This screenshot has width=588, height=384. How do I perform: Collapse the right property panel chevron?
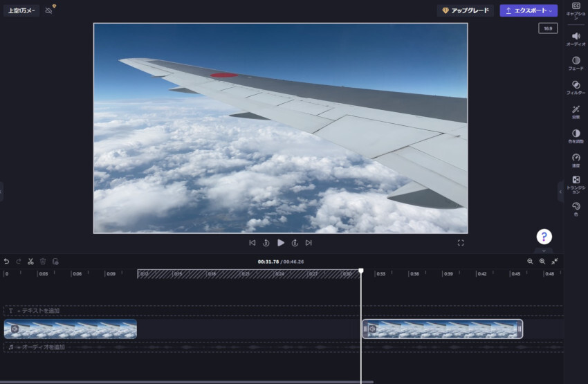coord(560,192)
